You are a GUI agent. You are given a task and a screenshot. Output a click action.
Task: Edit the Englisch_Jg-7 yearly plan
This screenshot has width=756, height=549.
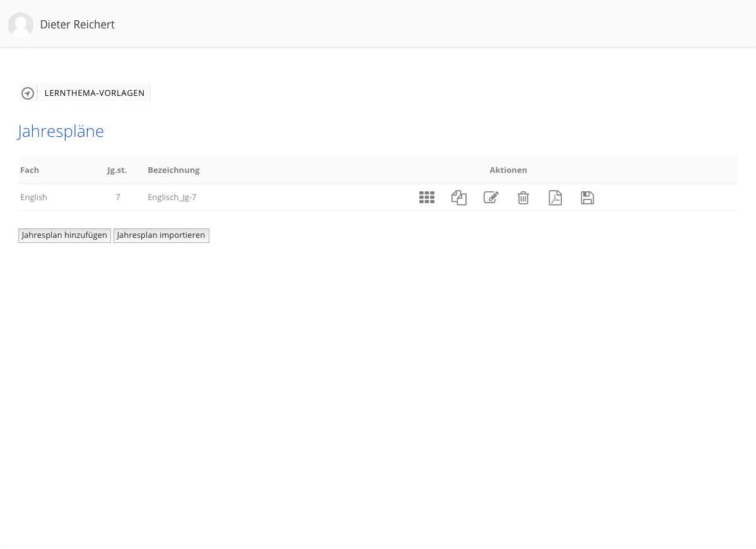pos(491,198)
